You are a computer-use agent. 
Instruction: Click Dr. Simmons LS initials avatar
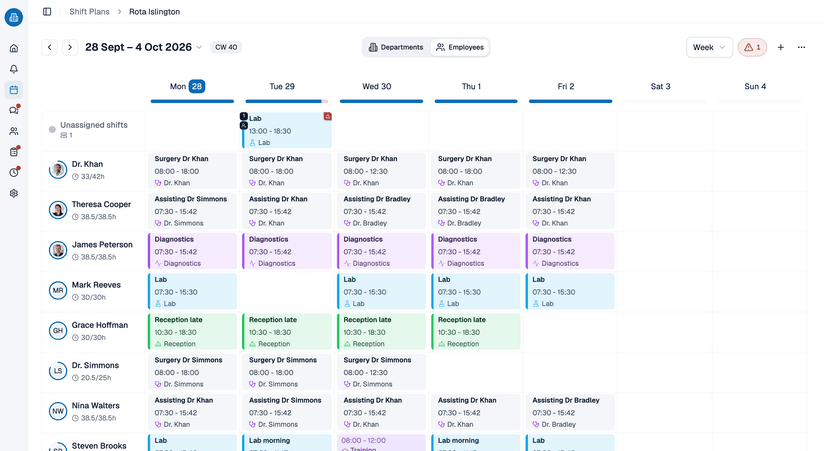[58, 371]
